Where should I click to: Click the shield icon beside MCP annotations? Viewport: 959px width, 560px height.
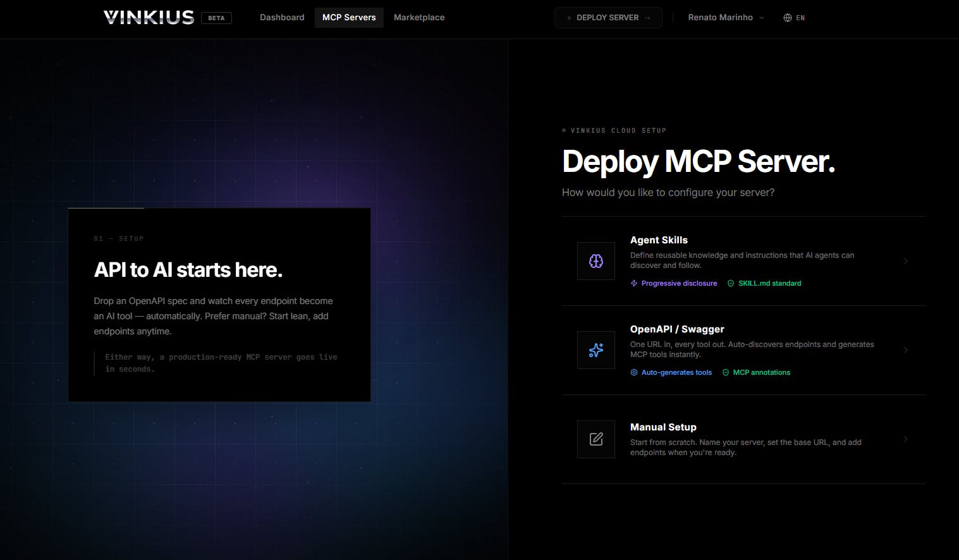point(726,372)
